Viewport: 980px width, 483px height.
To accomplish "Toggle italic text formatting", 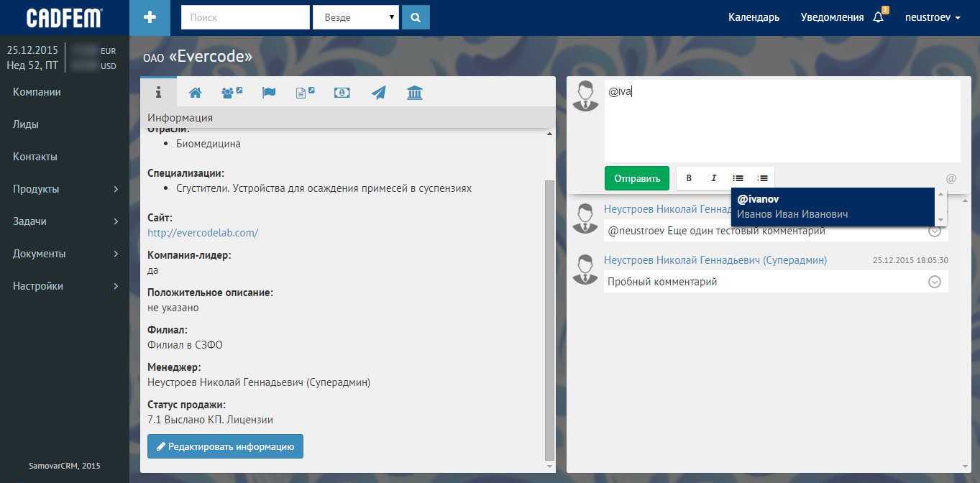I will (x=713, y=178).
